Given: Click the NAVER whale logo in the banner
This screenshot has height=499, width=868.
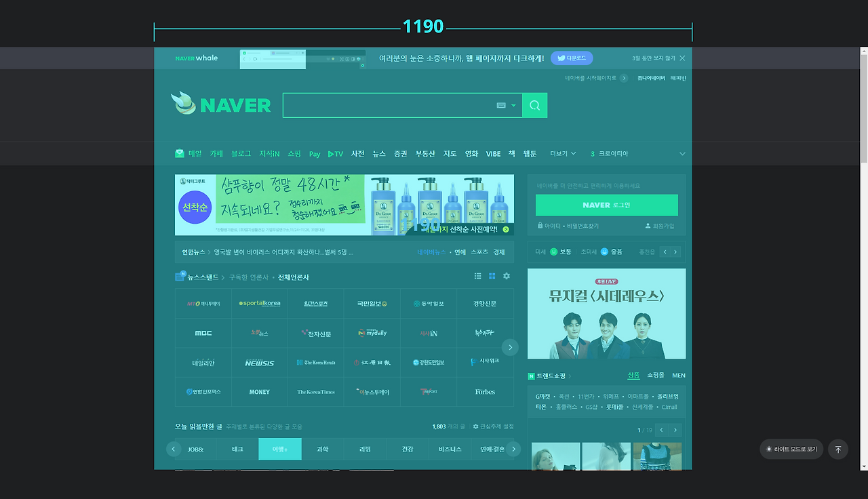Looking at the screenshot, I should click(197, 58).
